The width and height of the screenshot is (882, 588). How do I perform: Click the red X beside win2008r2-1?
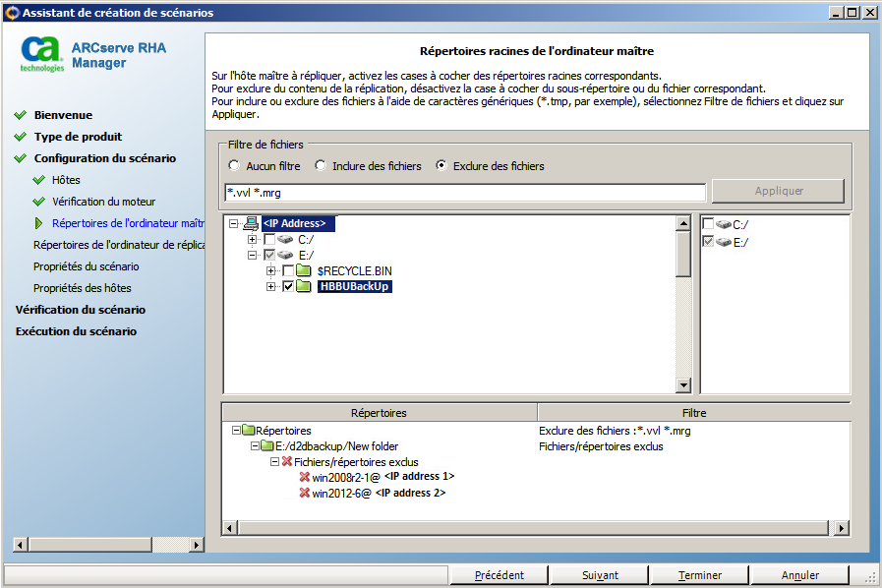305,477
